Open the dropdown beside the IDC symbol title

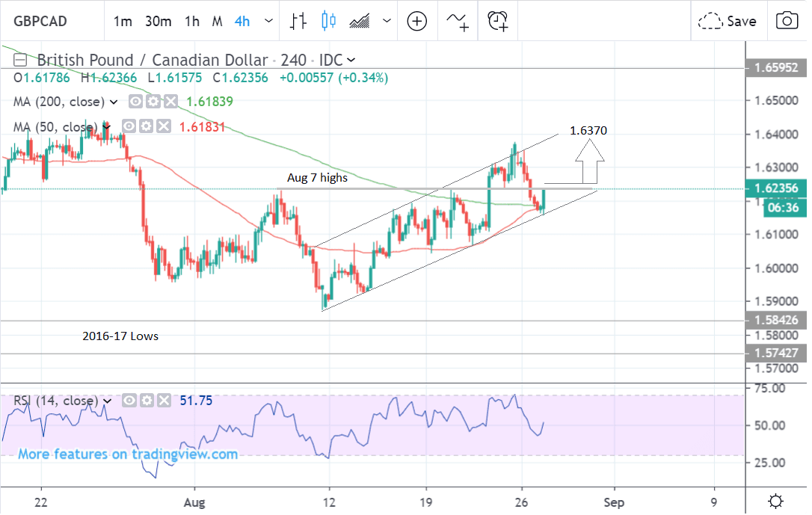pyautogui.click(x=351, y=60)
